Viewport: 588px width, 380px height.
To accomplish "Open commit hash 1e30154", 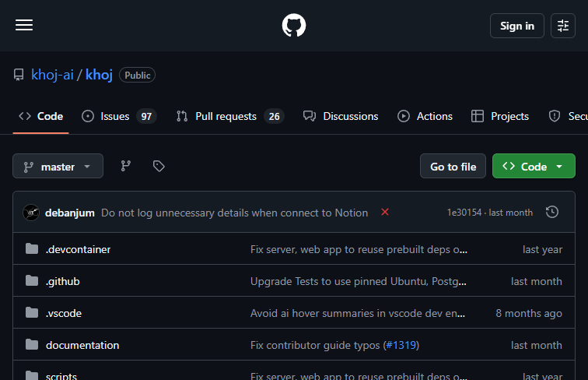I will pyautogui.click(x=464, y=213).
